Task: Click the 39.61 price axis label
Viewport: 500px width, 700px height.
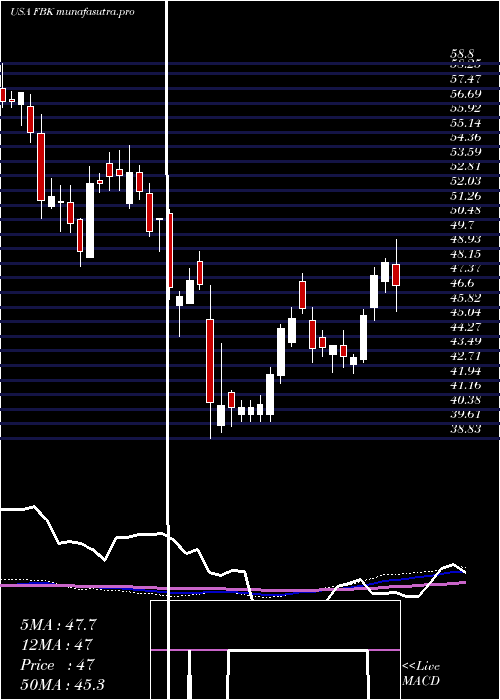Action: point(466,414)
